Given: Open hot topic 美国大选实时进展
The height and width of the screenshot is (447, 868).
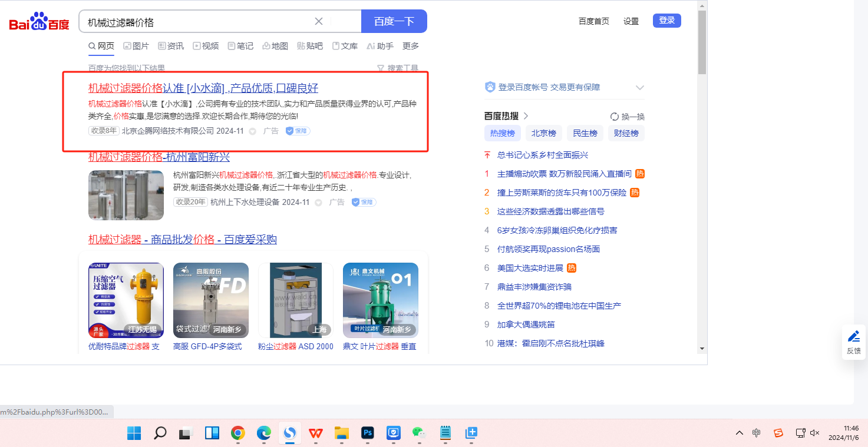Looking at the screenshot, I should (x=530, y=268).
